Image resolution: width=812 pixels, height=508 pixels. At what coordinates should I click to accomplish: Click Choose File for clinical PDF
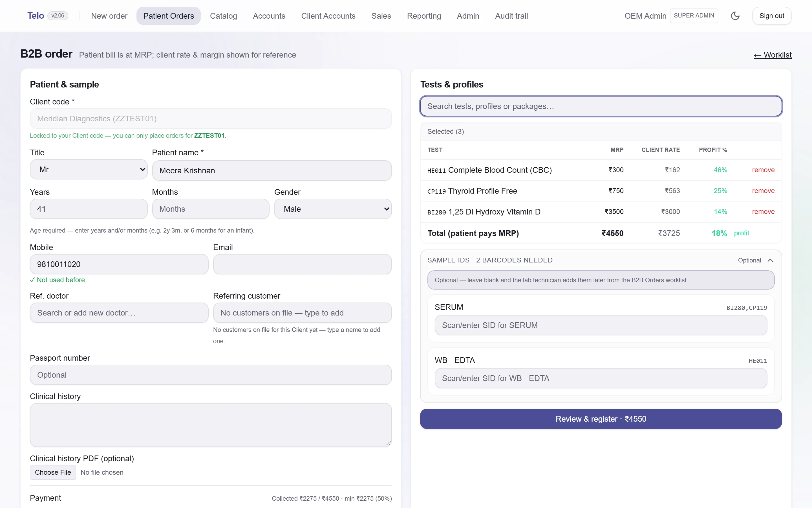(53, 472)
